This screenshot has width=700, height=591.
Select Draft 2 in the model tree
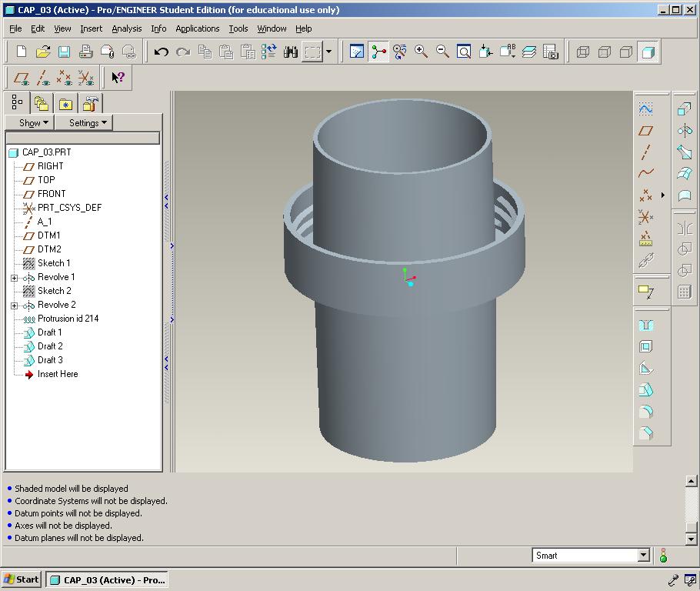[x=50, y=346]
